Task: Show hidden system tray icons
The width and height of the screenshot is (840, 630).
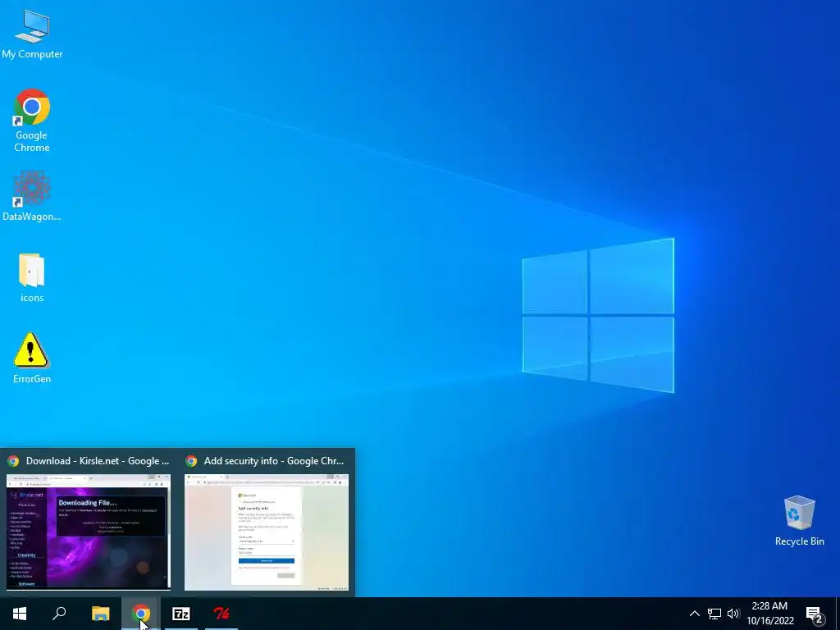Action: click(x=694, y=614)
